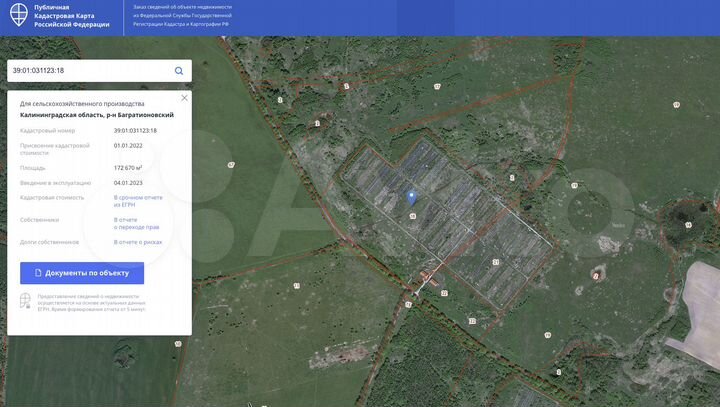This screenshot has width=720, height=407.
Task: Click parcel label 16 below the pin
Action: 412,216
